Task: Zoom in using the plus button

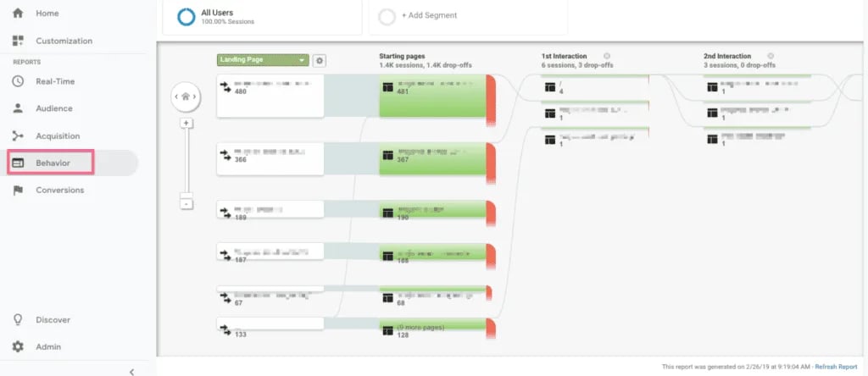Action: point(186,123)
